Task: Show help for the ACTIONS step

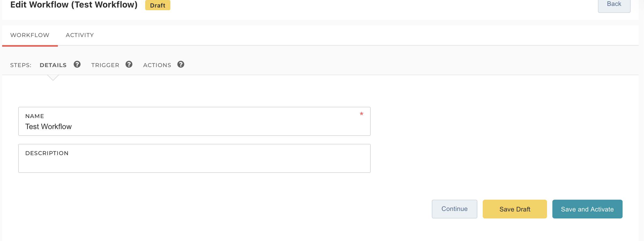Action: pos(181,64)
